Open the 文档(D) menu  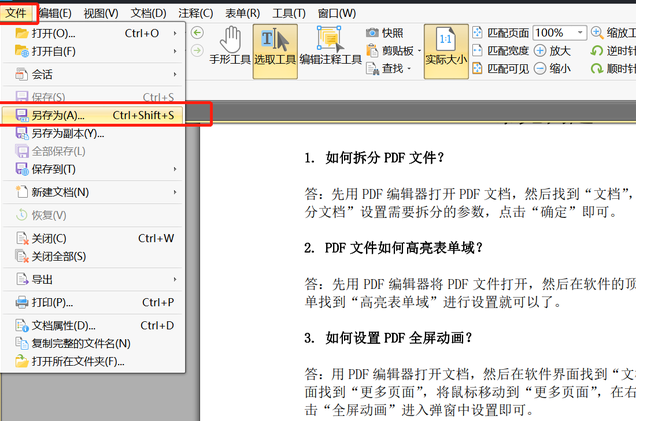pos(148,13)
